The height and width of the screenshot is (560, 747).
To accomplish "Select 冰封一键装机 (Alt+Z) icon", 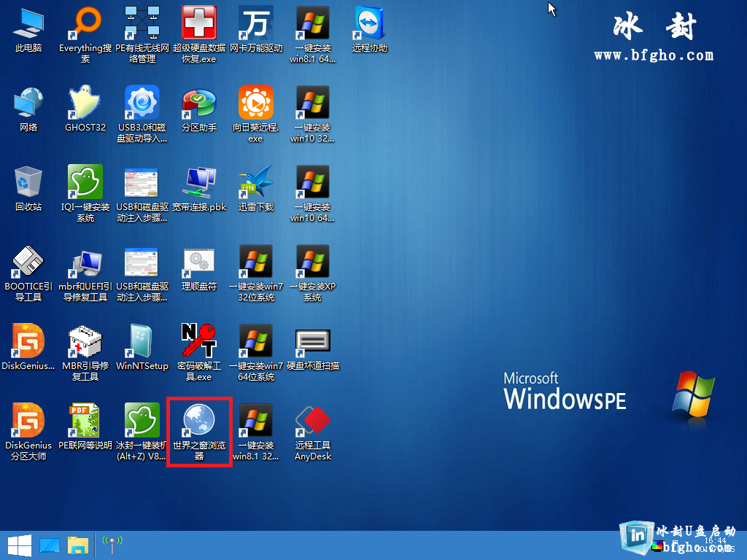I will click(x=142, y=432).
